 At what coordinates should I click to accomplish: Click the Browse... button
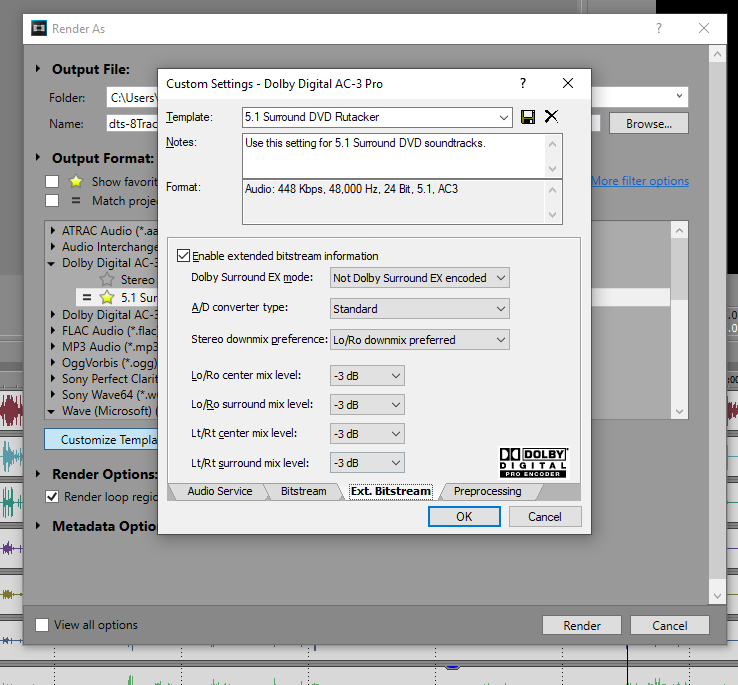click(649, 123)
